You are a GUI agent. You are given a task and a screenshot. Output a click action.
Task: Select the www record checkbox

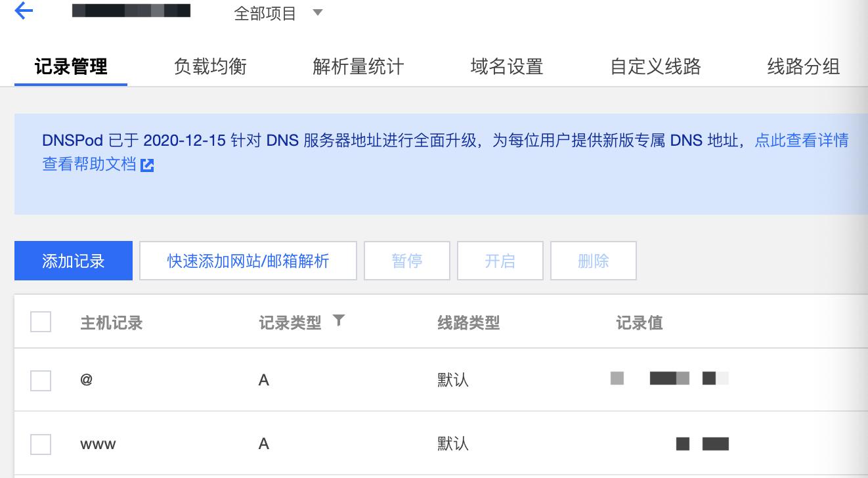point(41,445)
